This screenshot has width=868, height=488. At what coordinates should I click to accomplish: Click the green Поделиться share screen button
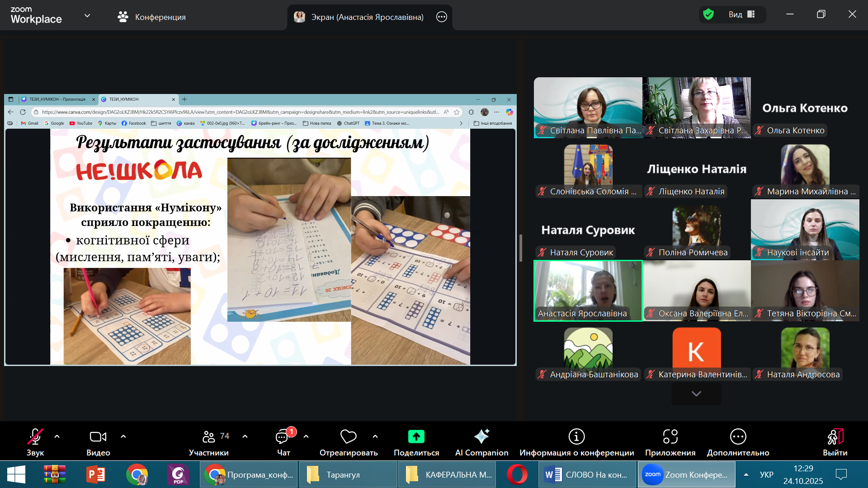416,442
